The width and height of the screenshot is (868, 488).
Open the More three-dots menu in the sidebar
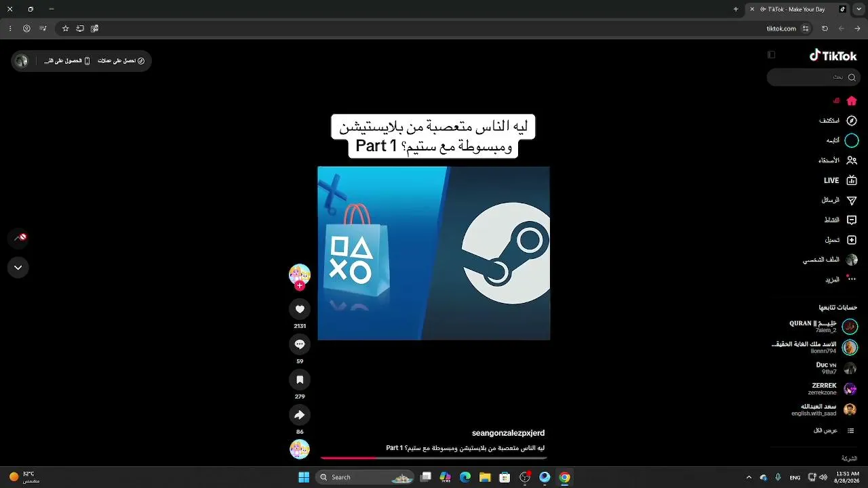[x=852, y=279]
